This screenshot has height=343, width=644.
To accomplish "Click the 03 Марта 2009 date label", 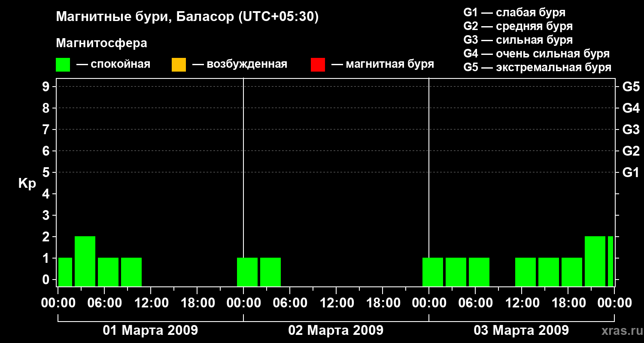I will pos(521,331).
